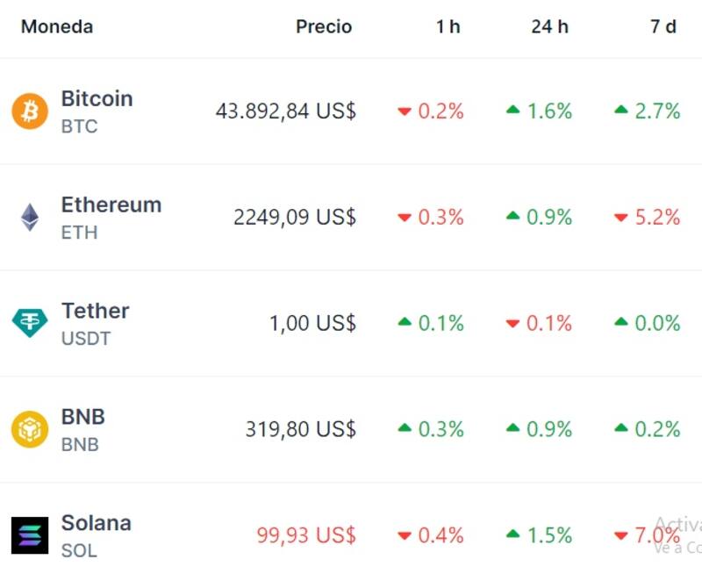Click Tether's green 1 h up arrow
702x588 pixels.
405,323
